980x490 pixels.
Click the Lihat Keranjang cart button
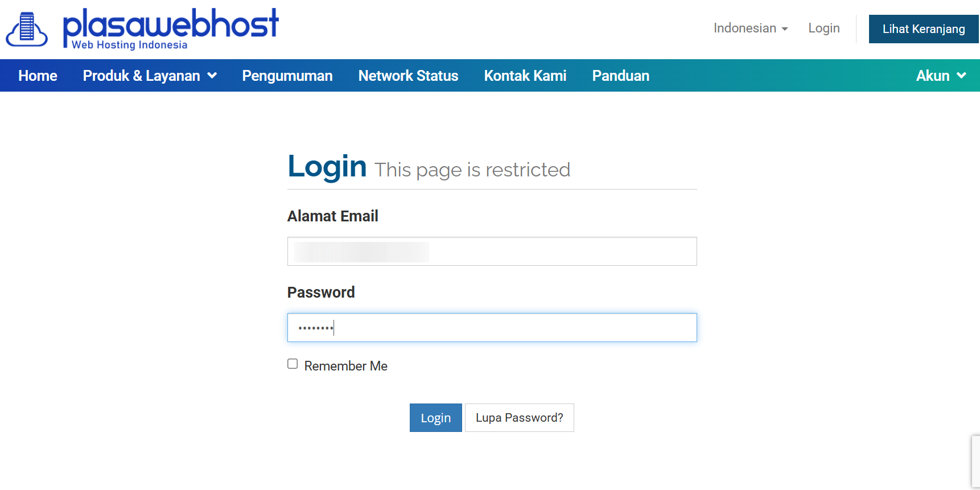(x=924, y=29)
